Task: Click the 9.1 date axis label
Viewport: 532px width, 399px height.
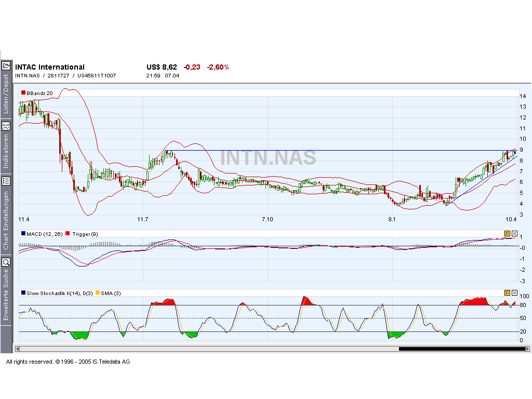Action: coord(392,220)
